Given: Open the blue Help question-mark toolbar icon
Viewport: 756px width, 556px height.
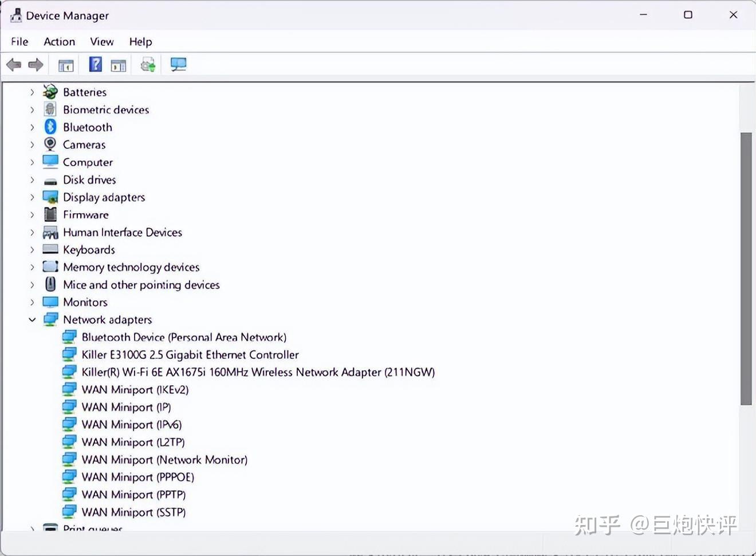Looking at the screenshot, I should point(96,64).
